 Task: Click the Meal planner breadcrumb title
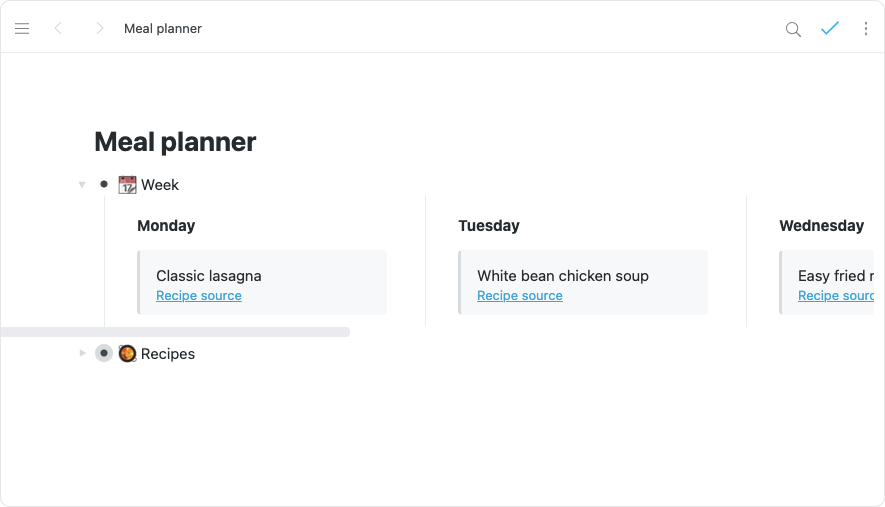tap(163, 29)
